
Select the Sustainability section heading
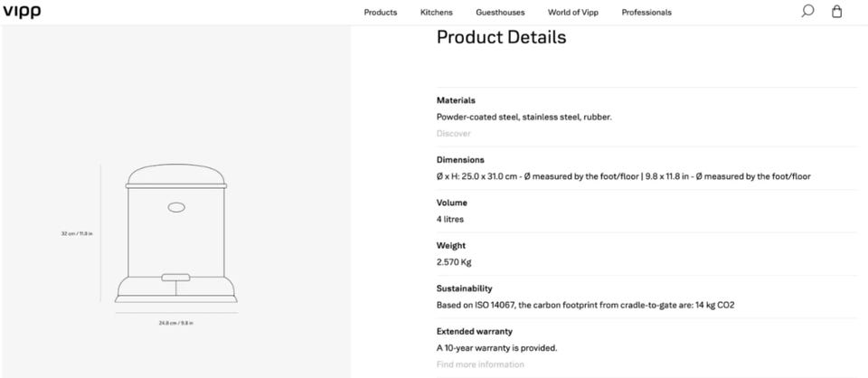(464, 288)
